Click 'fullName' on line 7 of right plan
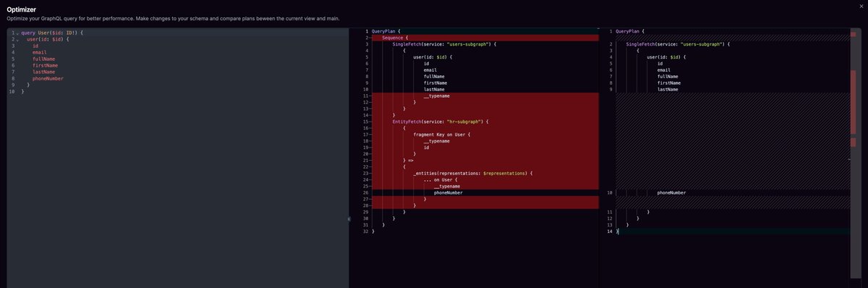The height and width of the screenshot is (288, 868). click(x=668, y=77)
